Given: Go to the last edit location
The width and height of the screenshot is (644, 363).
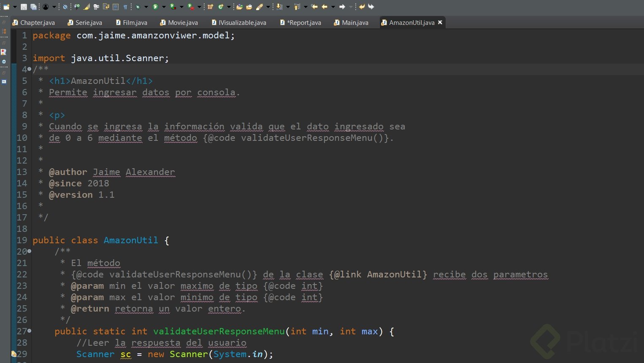Looking at the screenshot, I should coord(314,7).
